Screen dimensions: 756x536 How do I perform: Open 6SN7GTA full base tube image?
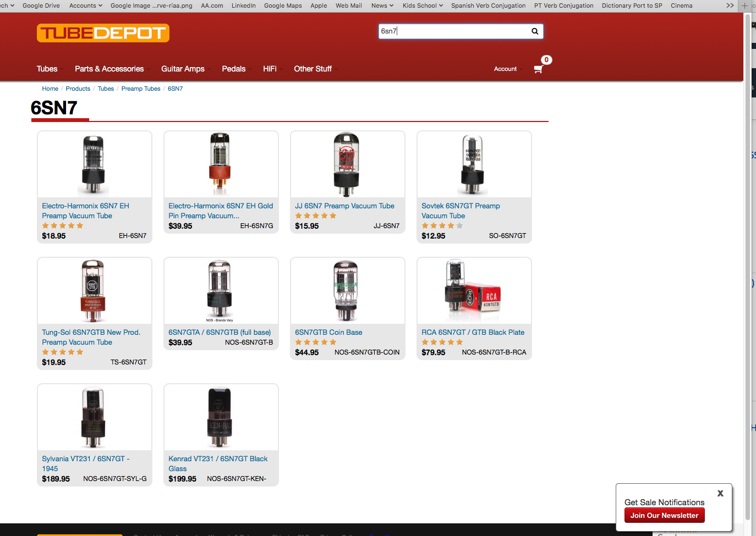pyautogui.click(x=221, y=291)
